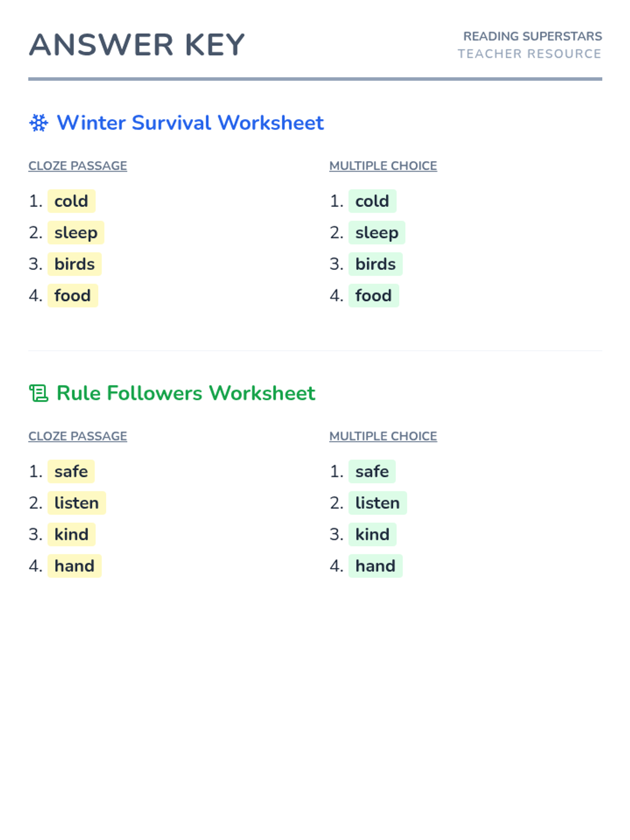Select the yellow 'hand' cloze answer

(x=75, y=566)
